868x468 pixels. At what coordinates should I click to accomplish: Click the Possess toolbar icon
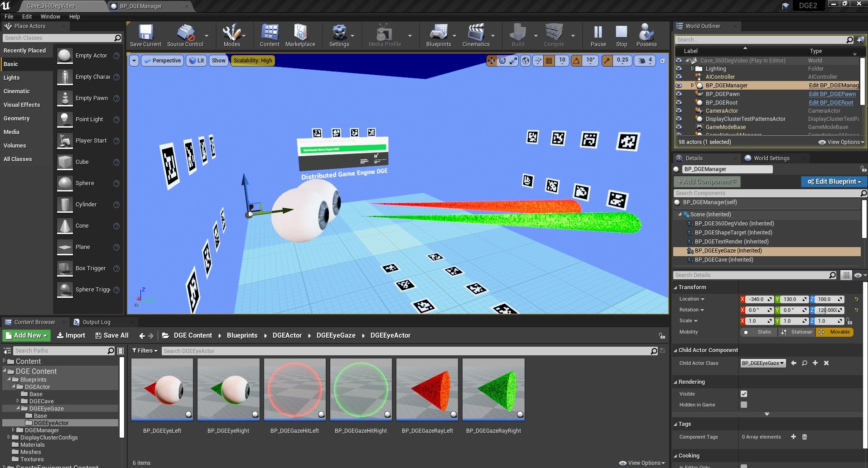tap(646, 35)
